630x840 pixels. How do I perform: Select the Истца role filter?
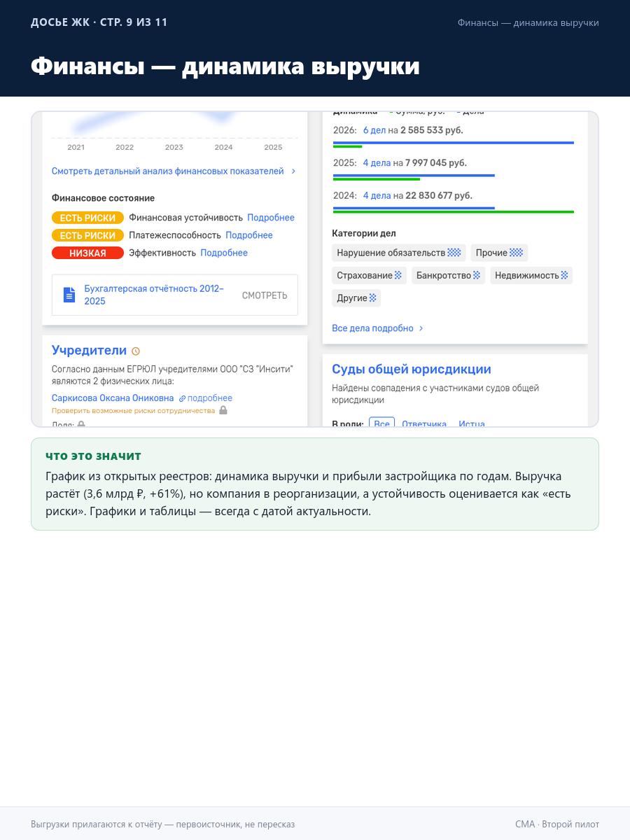(472, 424)
